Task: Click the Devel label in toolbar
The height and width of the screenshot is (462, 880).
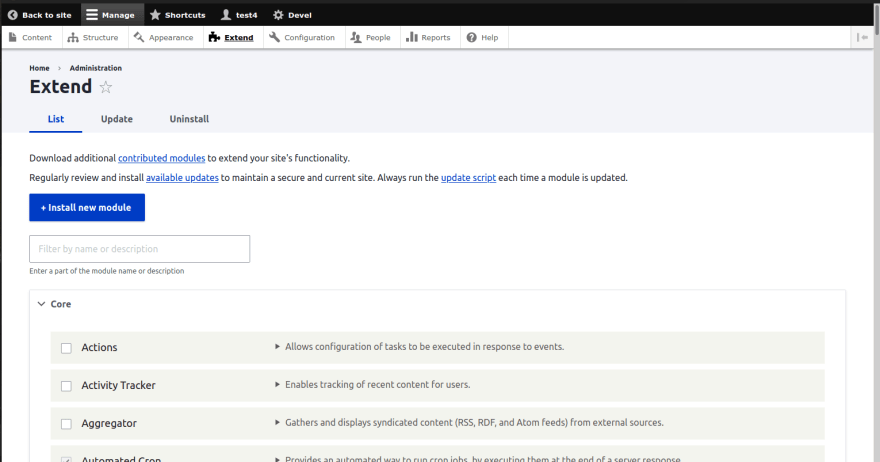Action: pyautogui.click(x=300, y=15)
